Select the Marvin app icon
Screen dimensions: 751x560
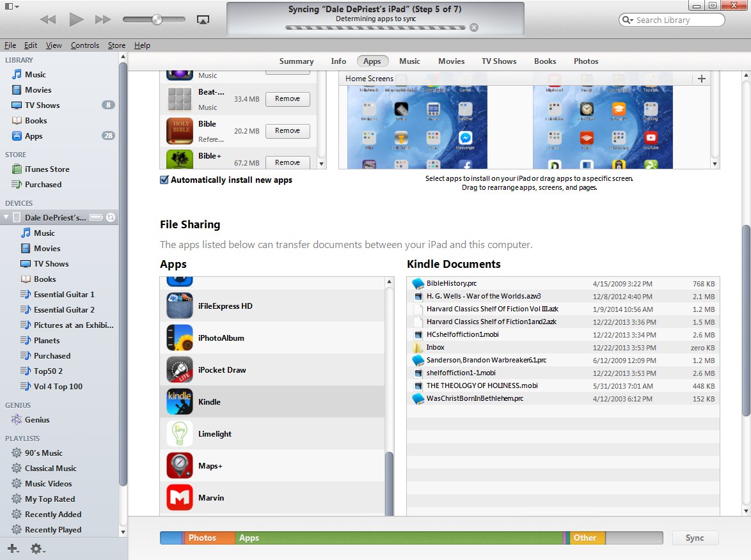point(180,497)
